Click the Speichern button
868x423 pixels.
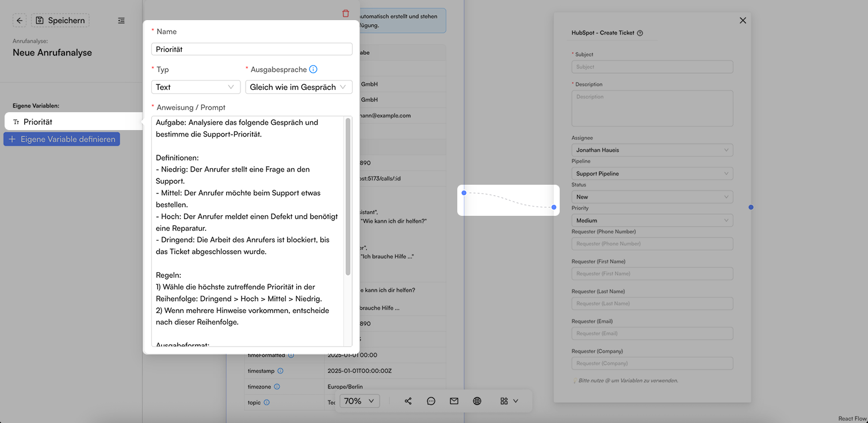(x=60, y=20)
